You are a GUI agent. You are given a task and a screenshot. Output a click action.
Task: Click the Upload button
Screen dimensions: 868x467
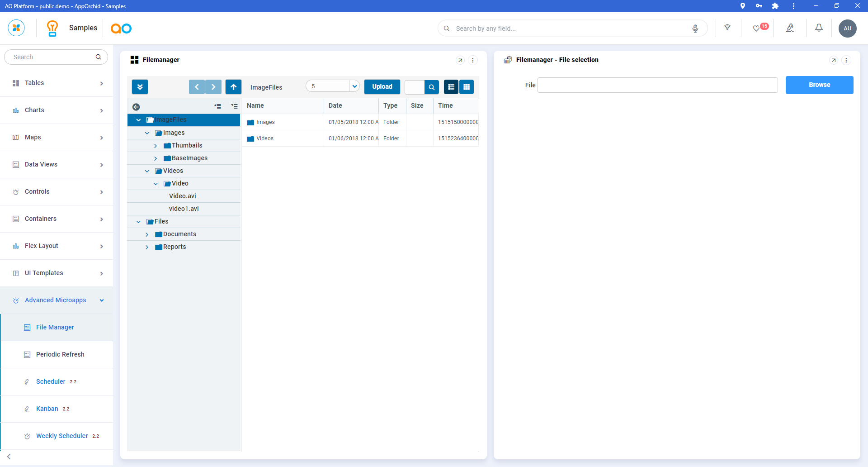click(382, 87)
